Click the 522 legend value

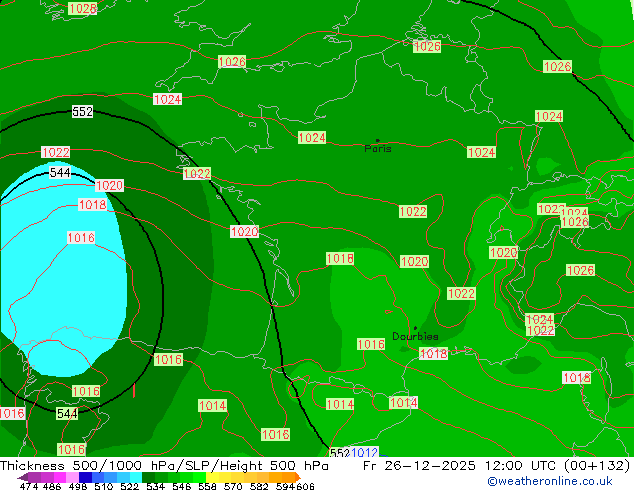click(x=129, y=486)
